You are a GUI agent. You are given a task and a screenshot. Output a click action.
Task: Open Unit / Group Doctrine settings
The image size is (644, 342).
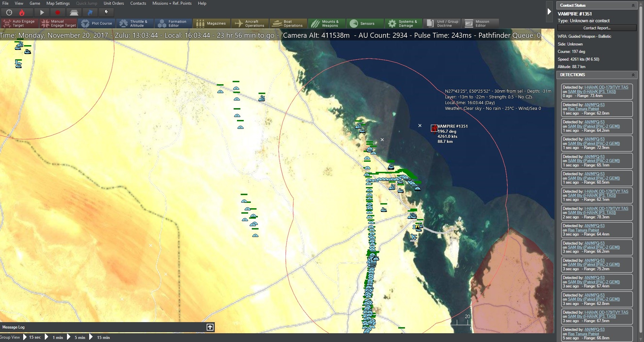(441, 23)
